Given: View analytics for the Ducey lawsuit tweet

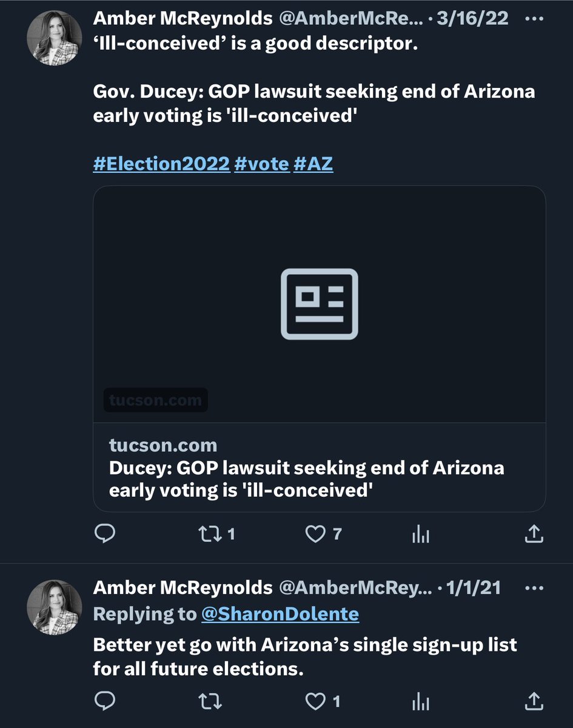Looking at the screenshot, I should click(421, 534).
